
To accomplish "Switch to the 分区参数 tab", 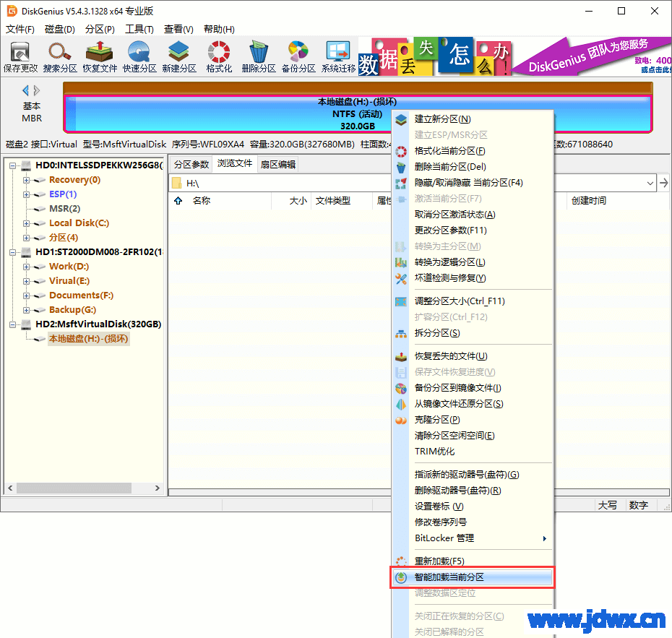I will [191, 164].
